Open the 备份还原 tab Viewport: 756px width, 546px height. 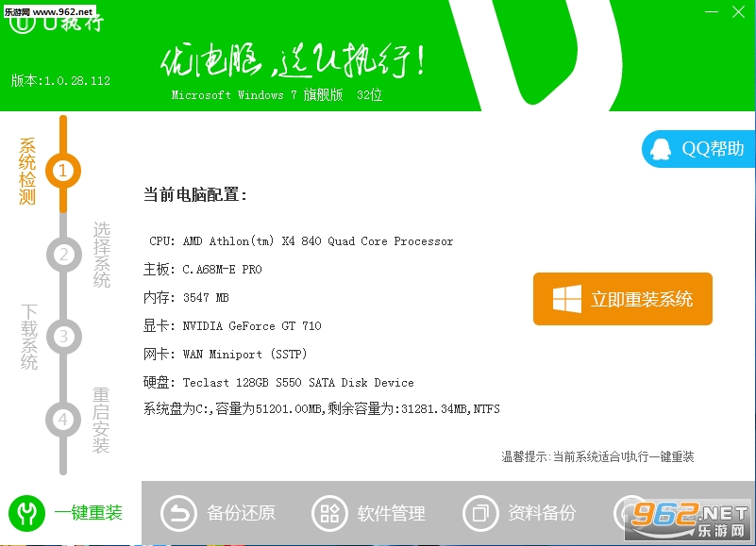tap(218, 513)
